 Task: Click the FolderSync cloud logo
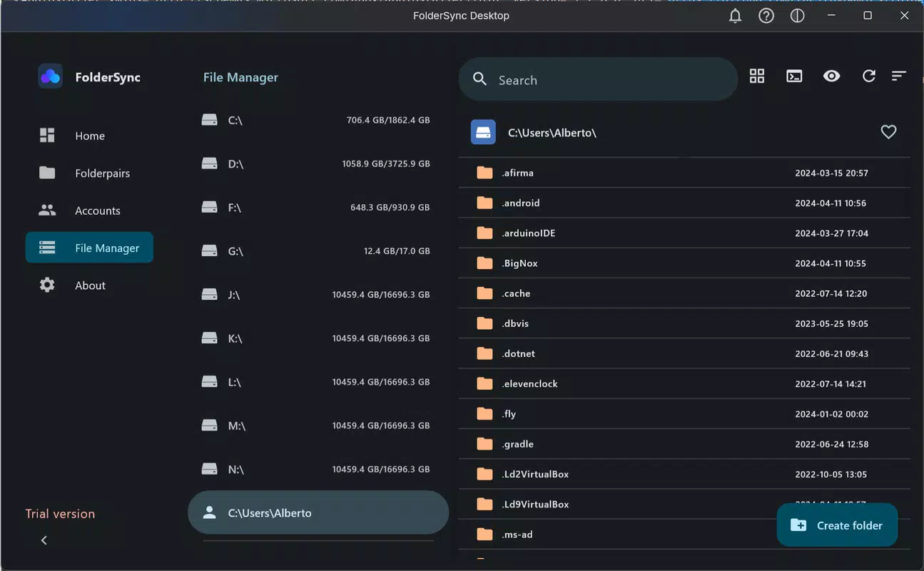pos(50,76)
